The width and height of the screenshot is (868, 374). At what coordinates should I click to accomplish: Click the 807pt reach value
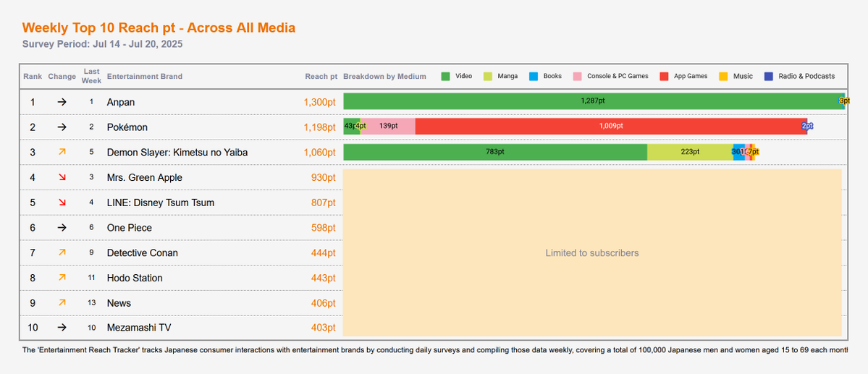click(324, 203)
